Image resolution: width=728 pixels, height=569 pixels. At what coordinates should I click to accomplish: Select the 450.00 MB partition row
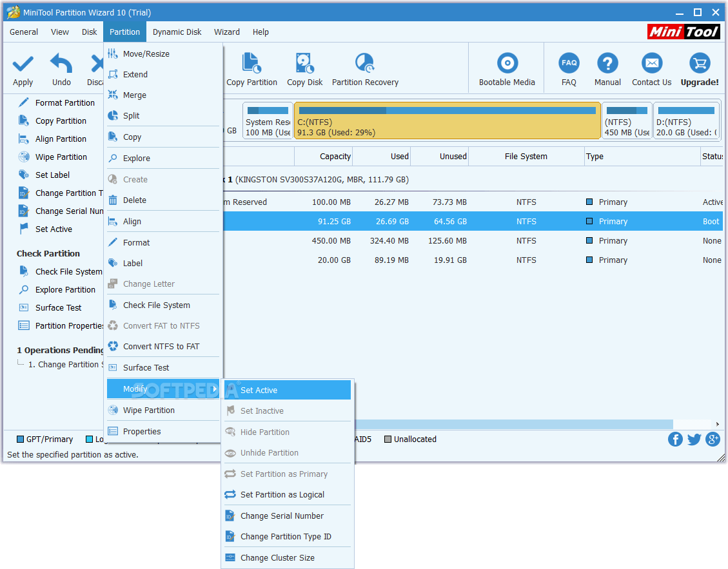pos(473,241)
